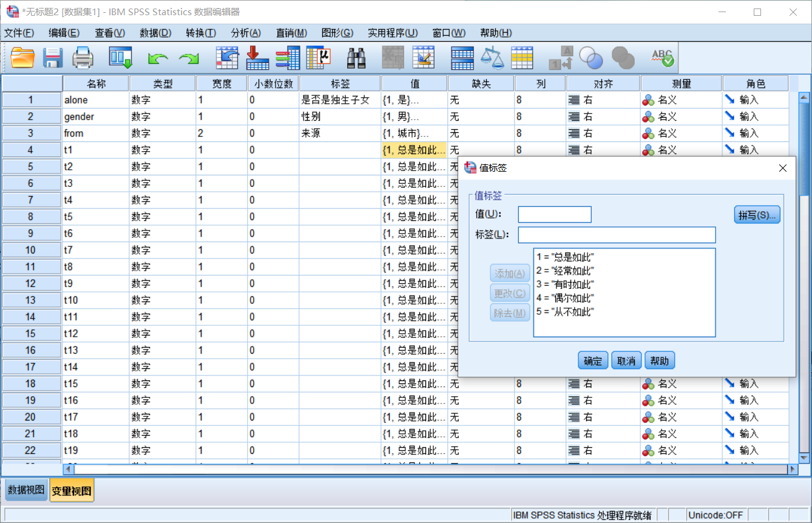Click the Insert variable toolbar icon

coord(424,58)
